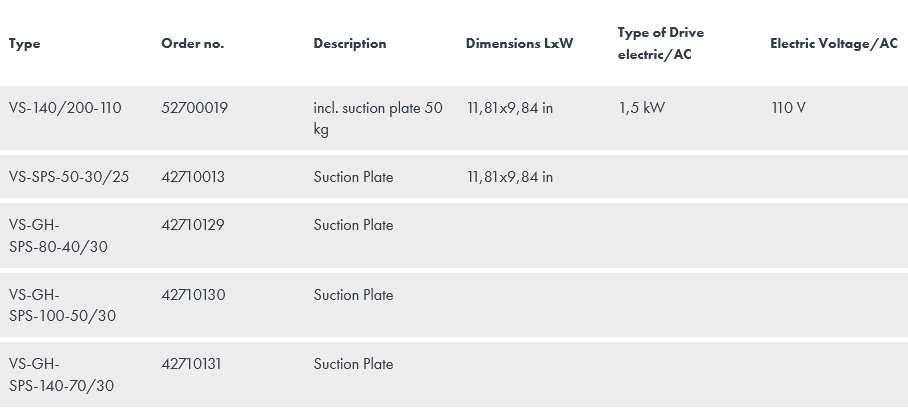Click the Type column header
Image resolution: width=908 pixels, height=416 pixels.
[25, 44]
